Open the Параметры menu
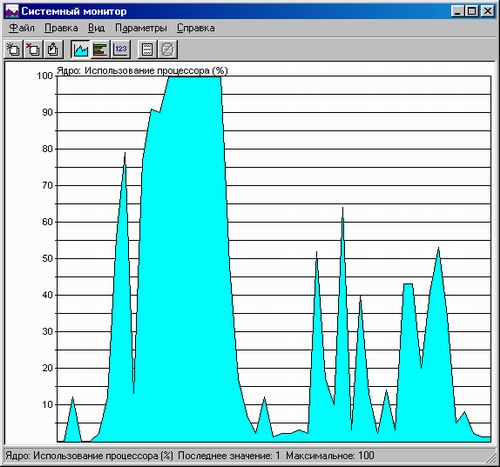Screen dimensions: 500x467 pyautogui.click(x=141, y=28)
